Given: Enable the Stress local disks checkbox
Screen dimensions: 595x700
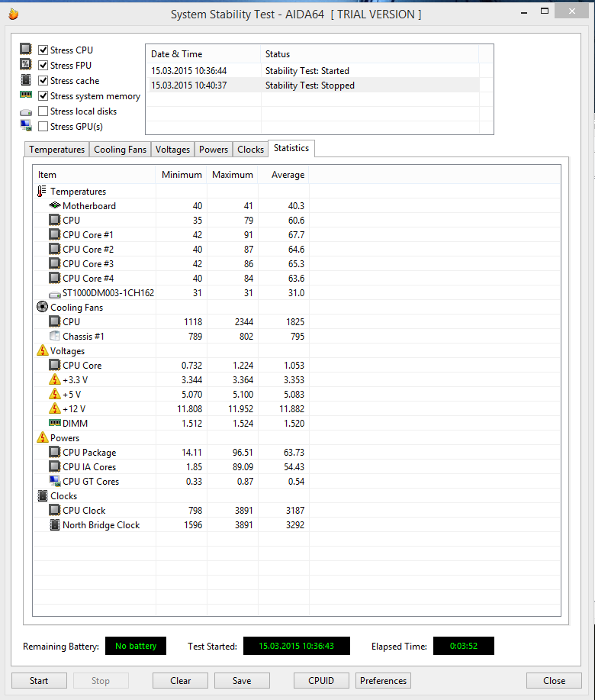Looking at the screenshot, I should pos(43,111).
